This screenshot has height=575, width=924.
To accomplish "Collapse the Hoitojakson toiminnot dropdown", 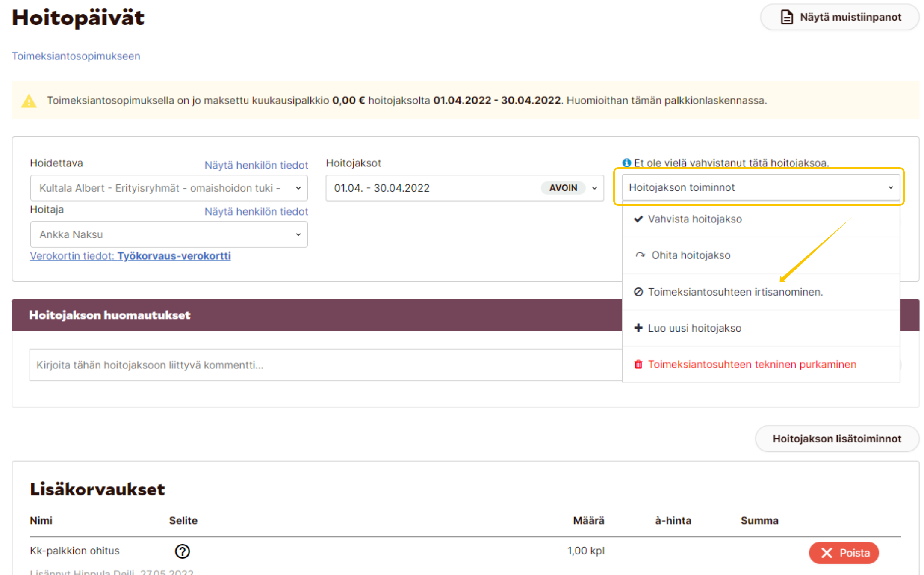I will point(761,187).
